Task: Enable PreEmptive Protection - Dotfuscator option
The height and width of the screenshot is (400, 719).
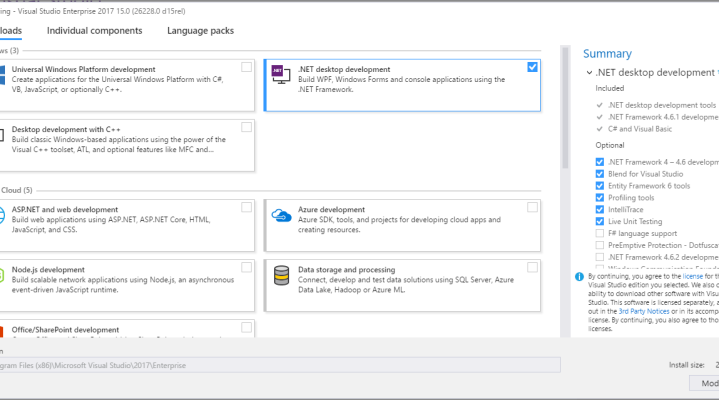Action: (x=599, y=245)
